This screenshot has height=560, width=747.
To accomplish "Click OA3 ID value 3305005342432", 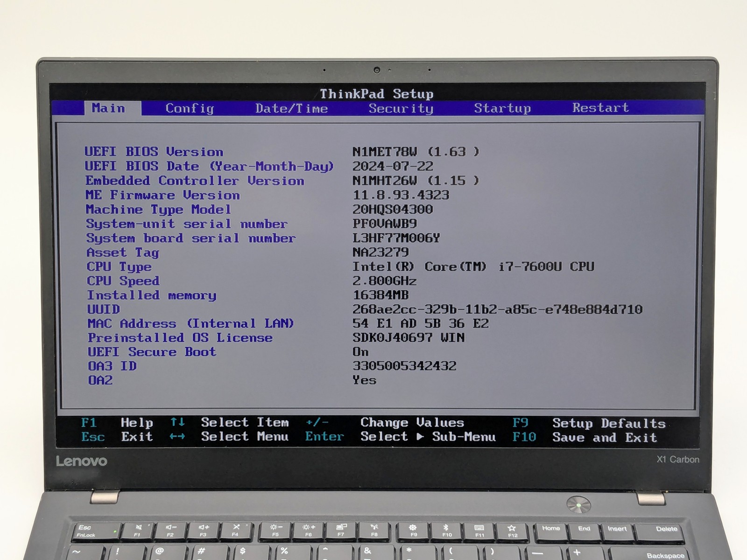I will click(404, 366).
